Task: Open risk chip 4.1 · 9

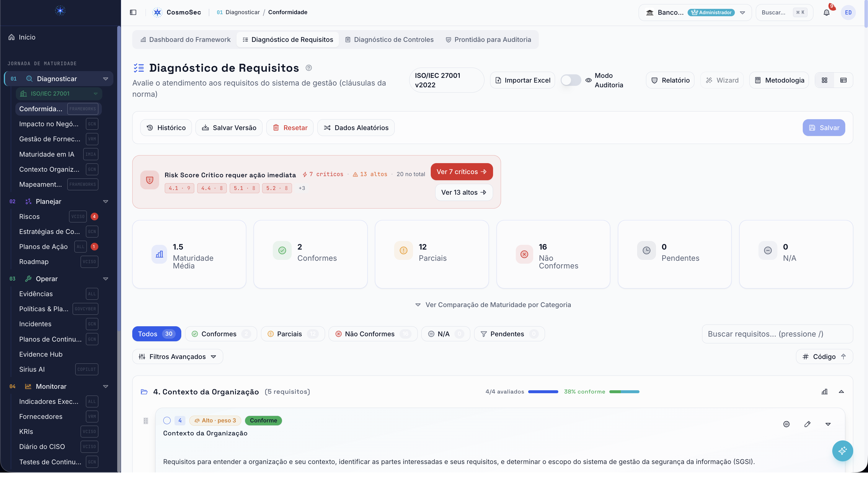Action: [x=179, y=188]
